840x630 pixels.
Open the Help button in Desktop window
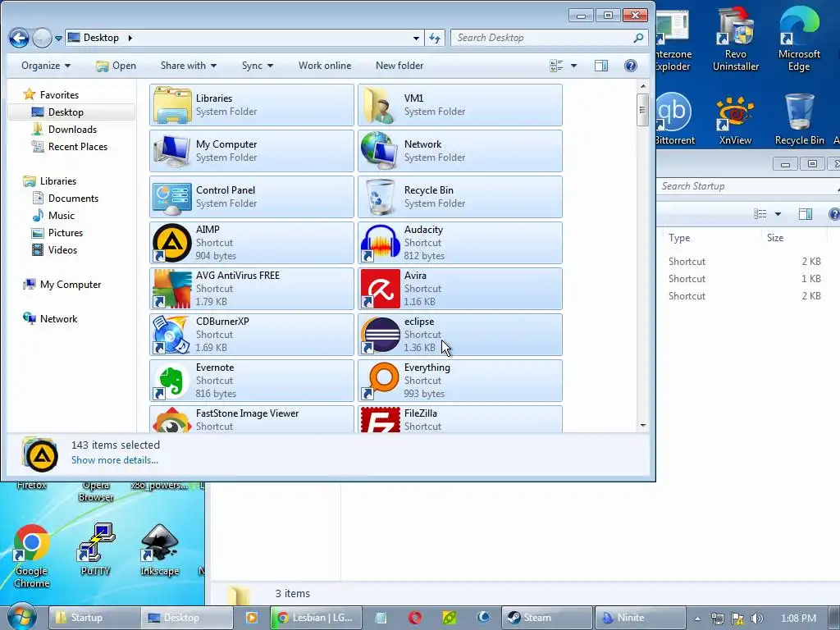click(x=631, y=66)
